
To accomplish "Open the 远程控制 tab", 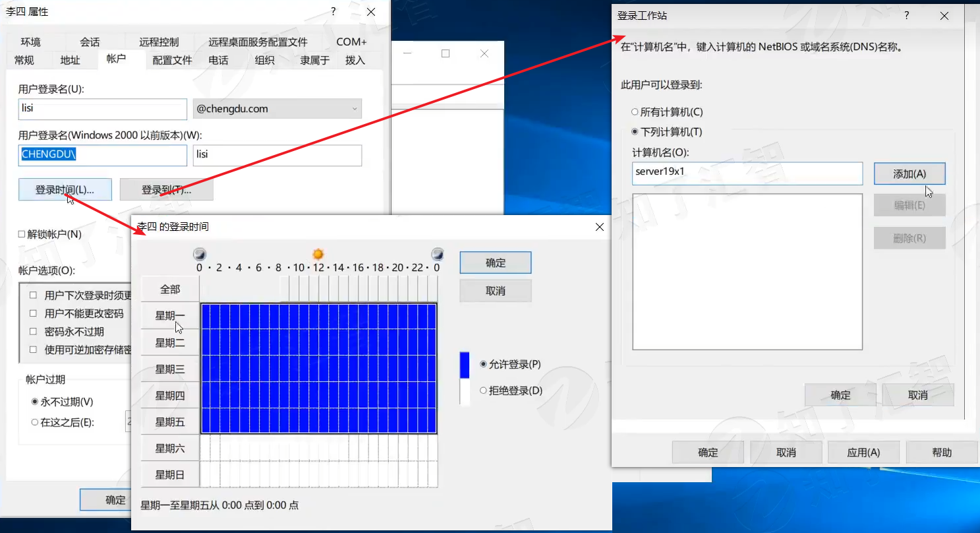I will [x=159, y=42].
